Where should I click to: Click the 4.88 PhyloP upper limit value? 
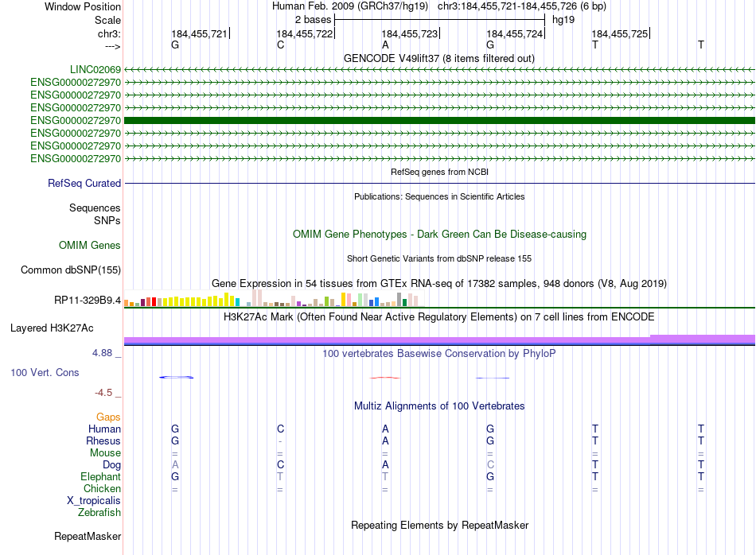[x=102, y=353]
